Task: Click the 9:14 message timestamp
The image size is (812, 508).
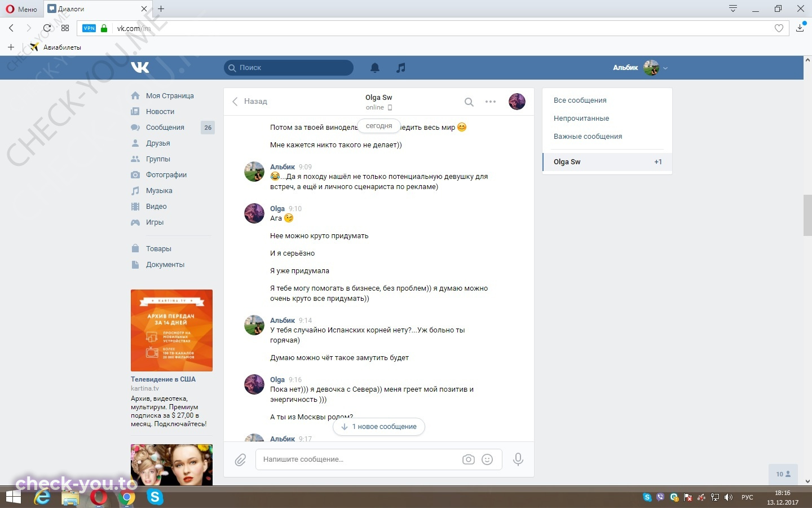Action: [x=305, y=321]
